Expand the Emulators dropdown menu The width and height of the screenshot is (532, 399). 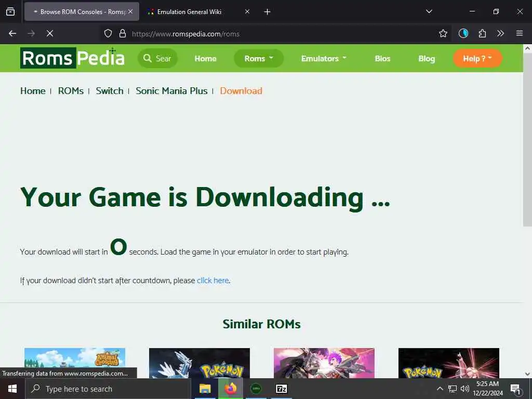324,58
